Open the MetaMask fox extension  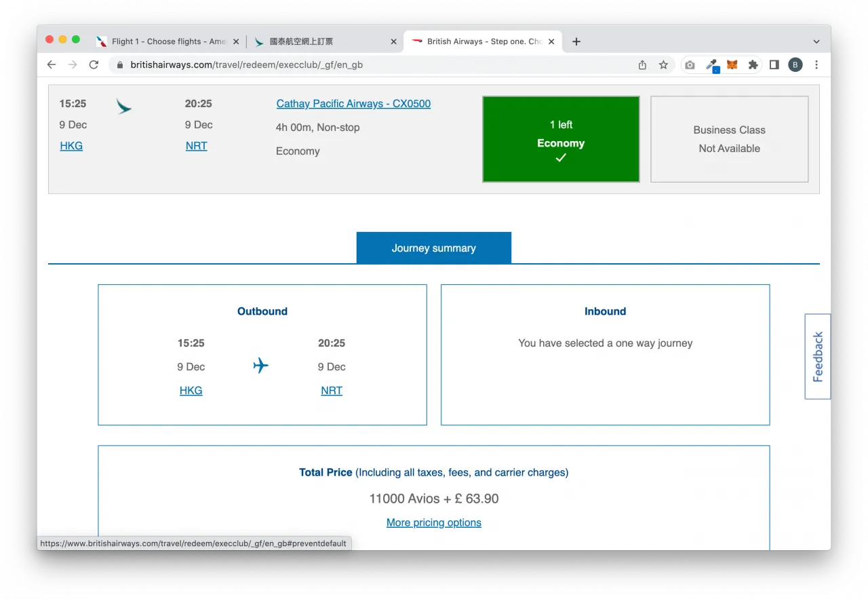click(732, 65)
